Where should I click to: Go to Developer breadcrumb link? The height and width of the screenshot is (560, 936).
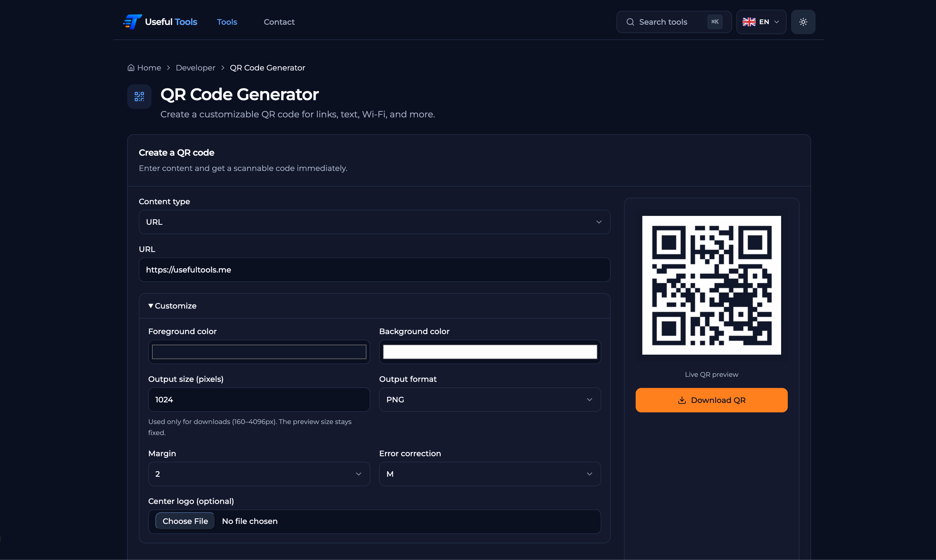click(x=195, y=68)
